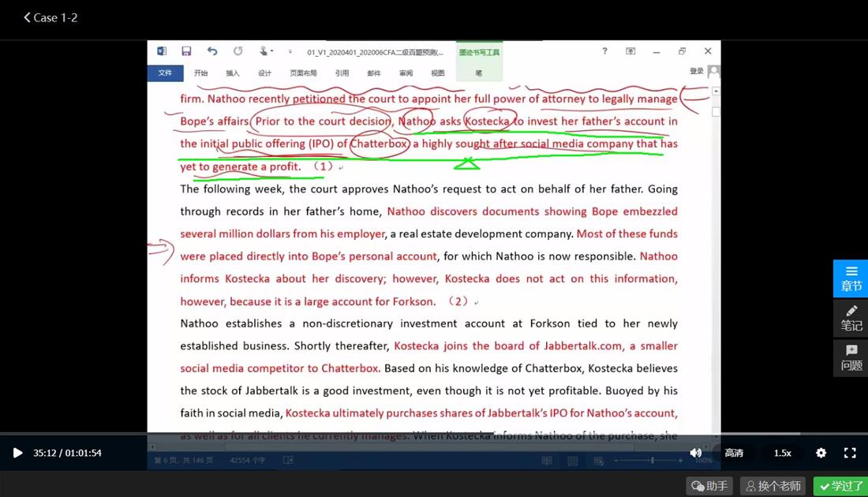The image size is (868, 497).
Task: Undo the last action in Word
Action: [212, 51]
